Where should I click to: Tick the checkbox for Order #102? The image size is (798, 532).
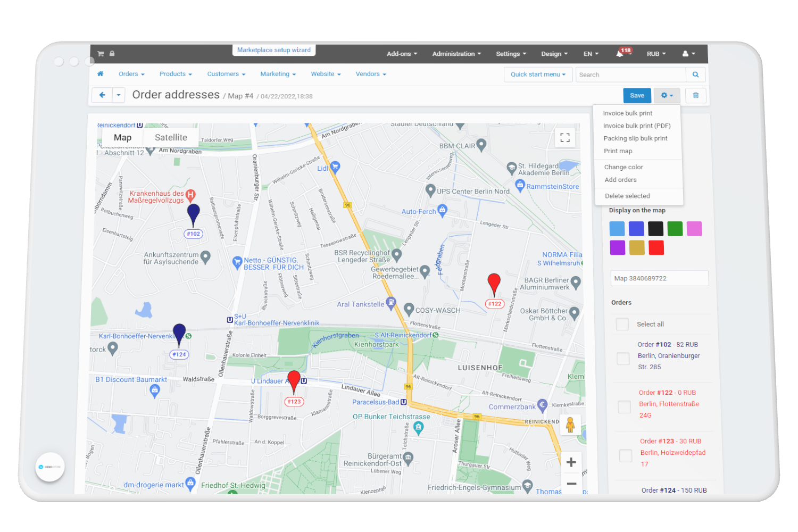tap(623, 359)
